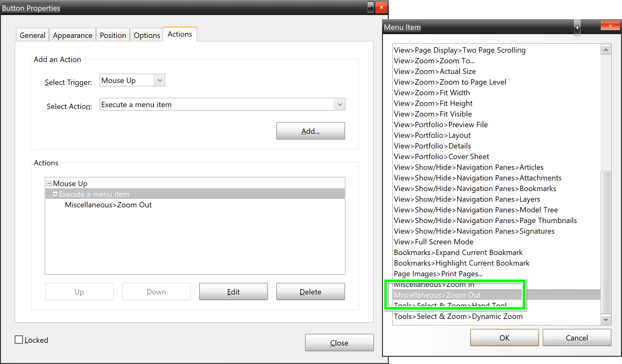Collapse the Mouse Up tree node
The image size is (622, 364).
(49, 183)
